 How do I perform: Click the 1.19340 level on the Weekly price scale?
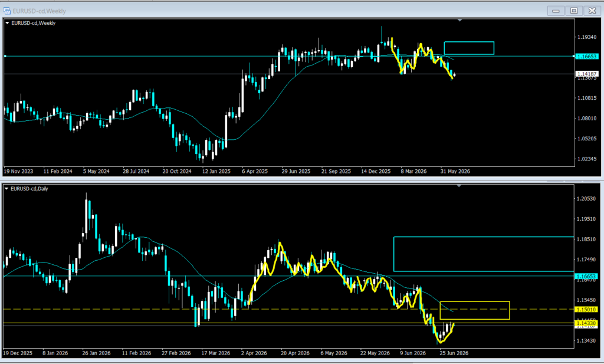tap(587, 37)
